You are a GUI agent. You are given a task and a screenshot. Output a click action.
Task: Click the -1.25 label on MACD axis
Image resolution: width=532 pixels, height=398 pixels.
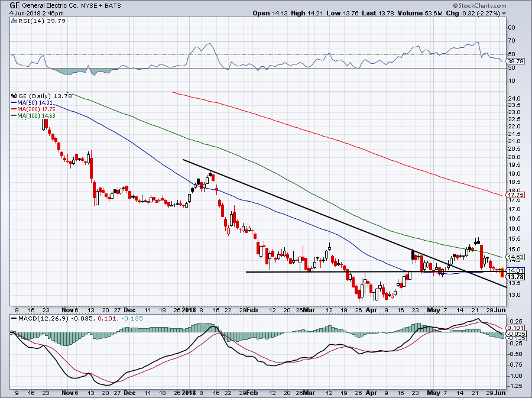[x=514, y=386]
